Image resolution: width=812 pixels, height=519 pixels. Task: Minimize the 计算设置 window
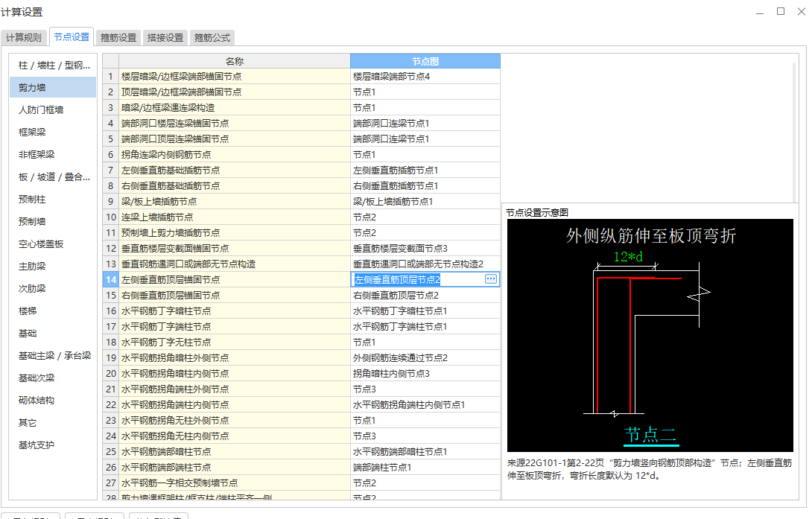(x=760, y=12)
